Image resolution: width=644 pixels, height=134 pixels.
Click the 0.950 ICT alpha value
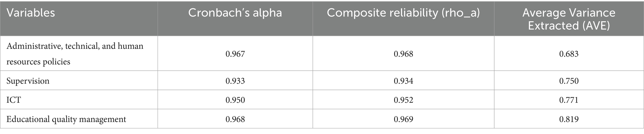coord(235,100)
